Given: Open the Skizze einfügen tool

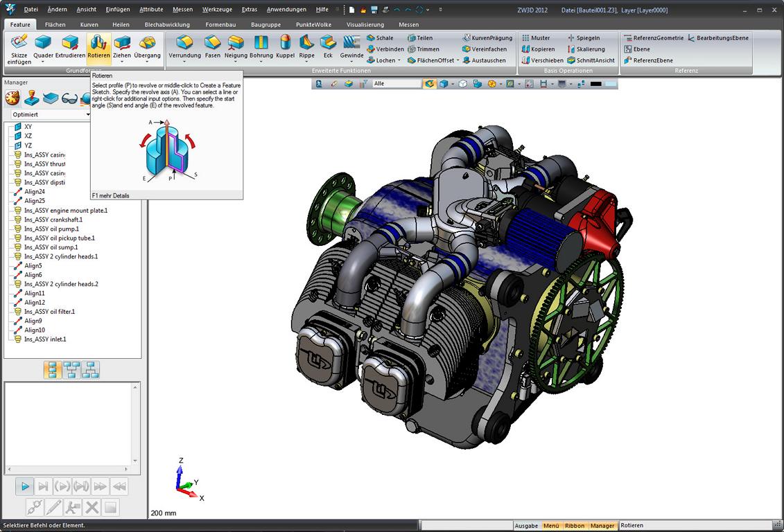Looking at the screenshot, I should coord(19,49).
